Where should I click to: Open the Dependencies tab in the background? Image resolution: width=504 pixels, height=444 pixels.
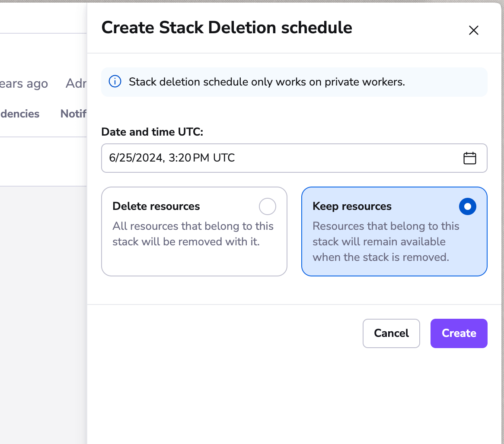[x=19, y=114]
